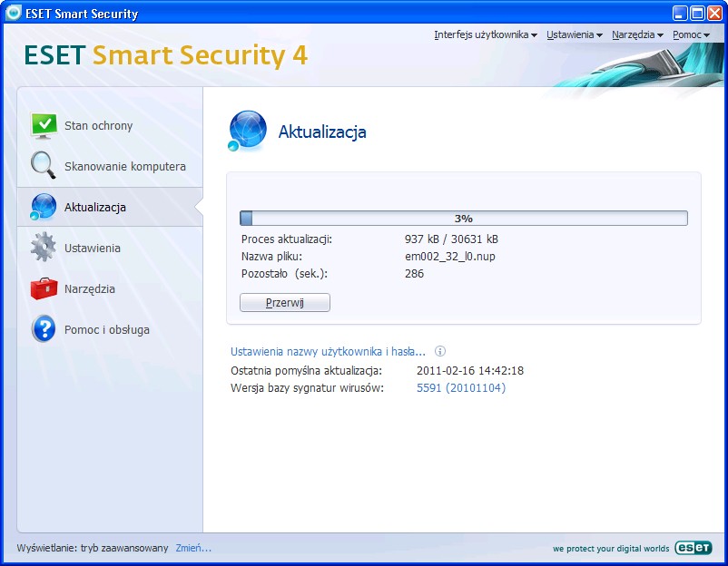Click the Skanowanie komputera magnifier icon

43,165
